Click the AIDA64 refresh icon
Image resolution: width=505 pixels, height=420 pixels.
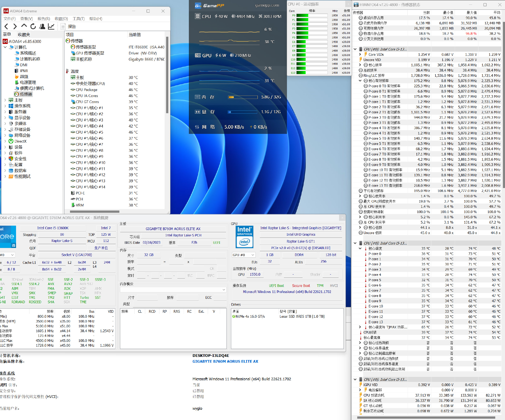click(33, 26)
